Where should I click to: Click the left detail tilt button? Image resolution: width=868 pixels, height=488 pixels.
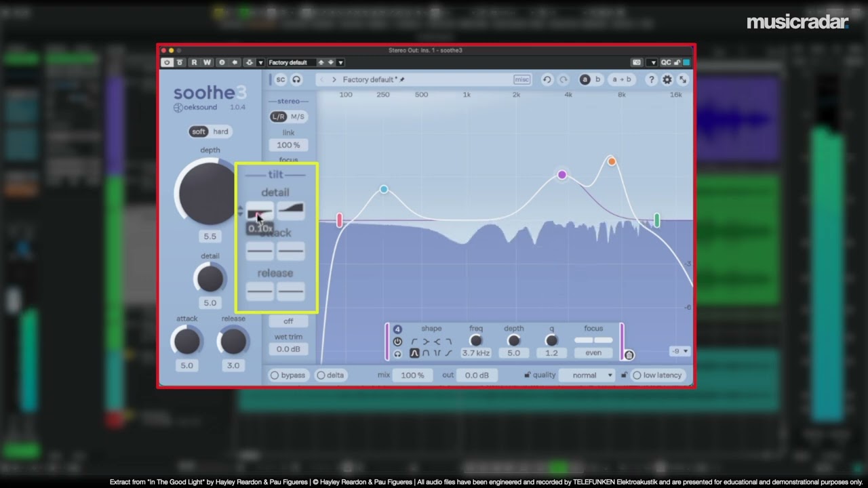[x=260, y=211]
